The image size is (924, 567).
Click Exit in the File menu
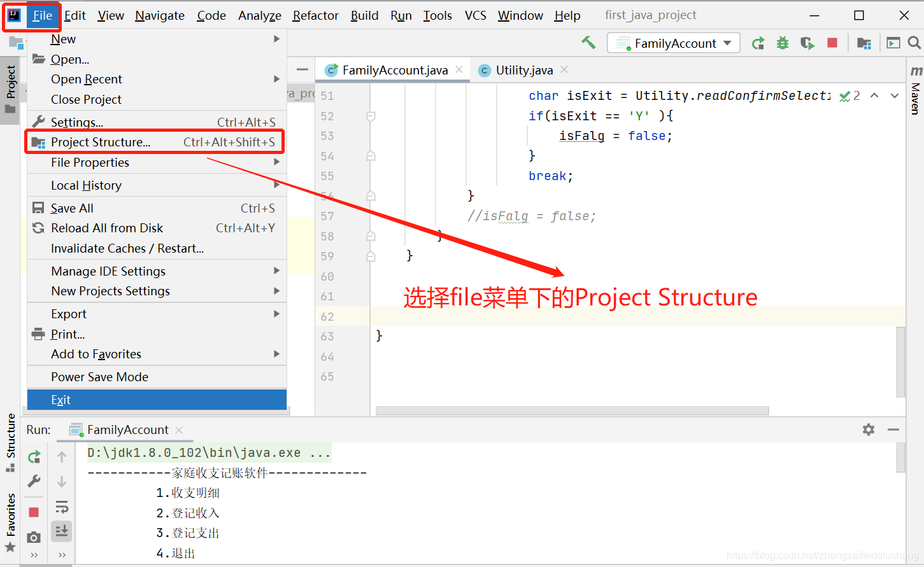[x=157, y=400]
